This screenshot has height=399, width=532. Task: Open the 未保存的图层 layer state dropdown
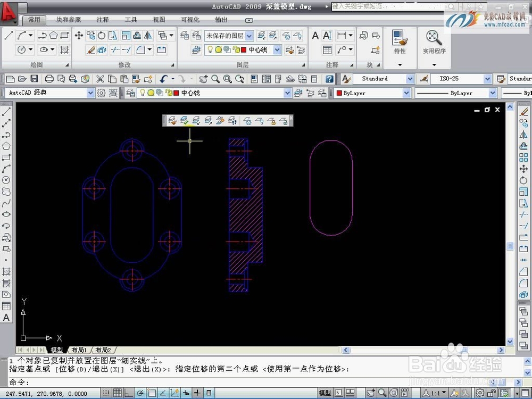click(249, 36)
